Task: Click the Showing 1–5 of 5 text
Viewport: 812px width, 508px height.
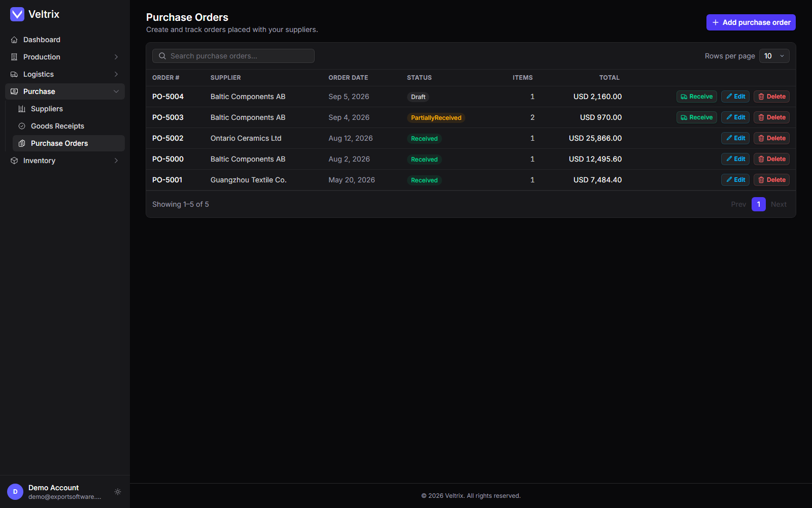Action: 181,204
